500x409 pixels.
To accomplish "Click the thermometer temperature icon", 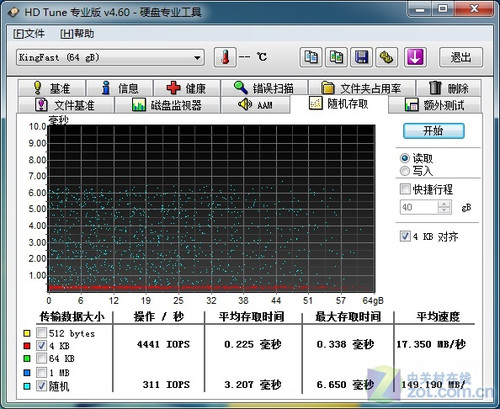I will (x=225, y=57).
